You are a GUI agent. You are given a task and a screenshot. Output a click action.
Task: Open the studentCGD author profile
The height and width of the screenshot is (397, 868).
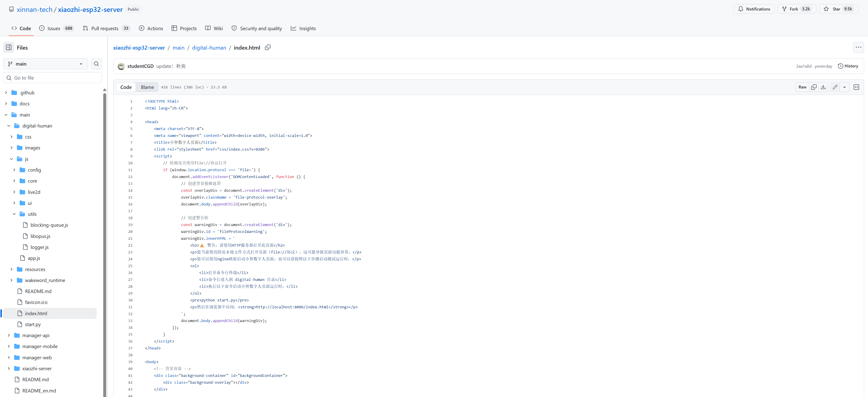[x=140, y=66]
